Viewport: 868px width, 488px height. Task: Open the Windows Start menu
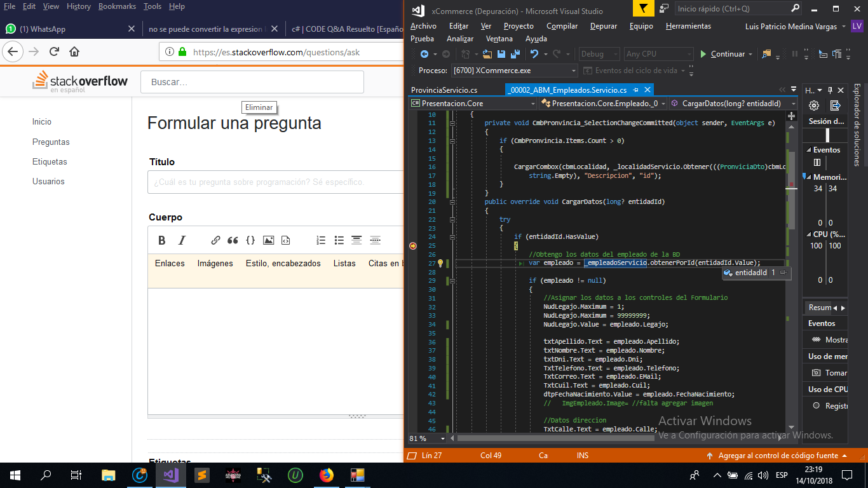click(x=15, y=475)
